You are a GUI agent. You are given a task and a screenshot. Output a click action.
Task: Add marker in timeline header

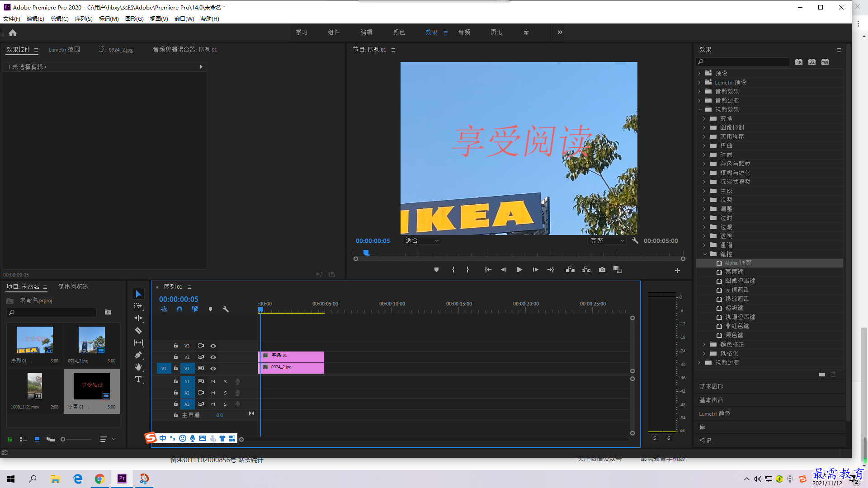point(210,309)
